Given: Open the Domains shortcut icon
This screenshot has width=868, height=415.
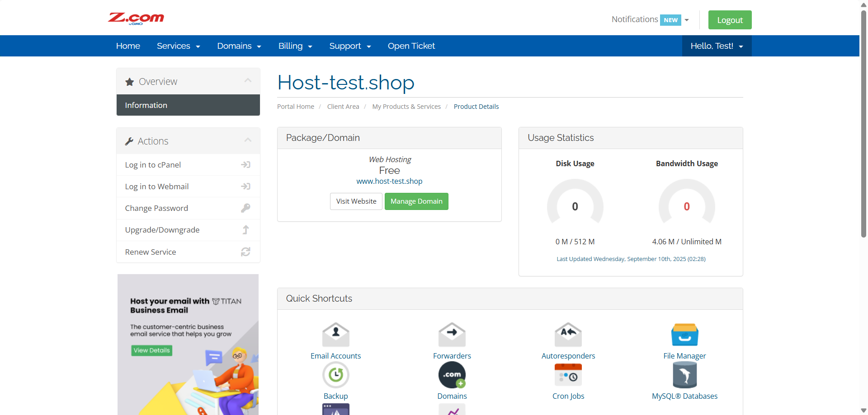Looking at the screenshot, I should tap(452, 375).
